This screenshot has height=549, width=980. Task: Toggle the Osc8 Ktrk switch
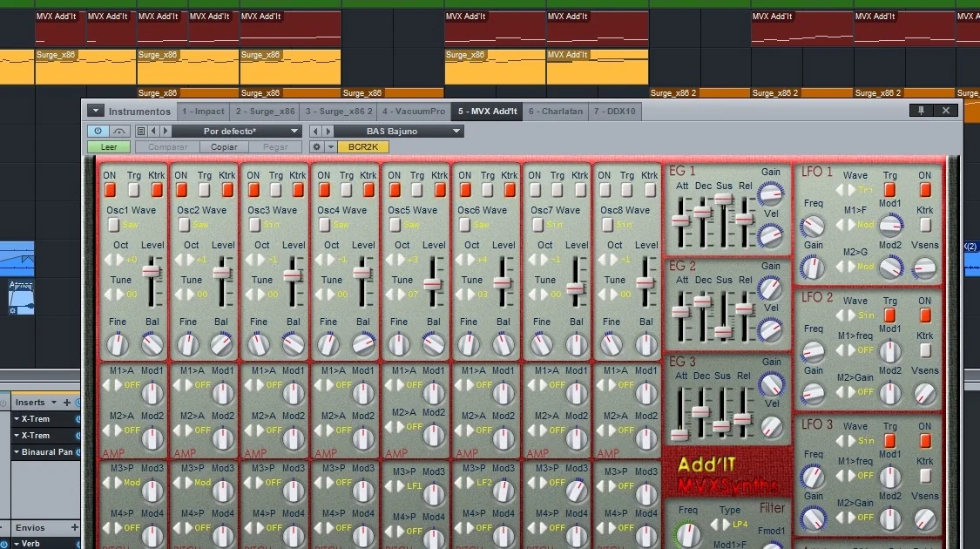pos(650,189)
